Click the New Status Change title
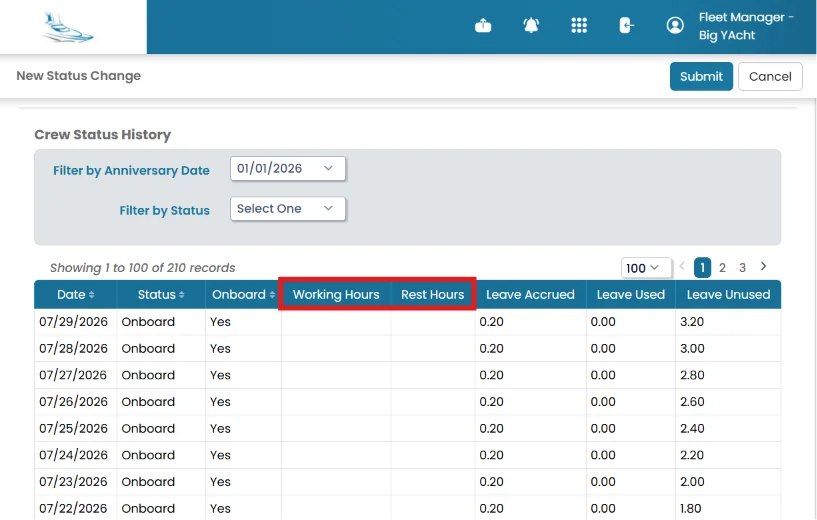The height and width of the screenshot is (520, 817). (x=79, y=76)
